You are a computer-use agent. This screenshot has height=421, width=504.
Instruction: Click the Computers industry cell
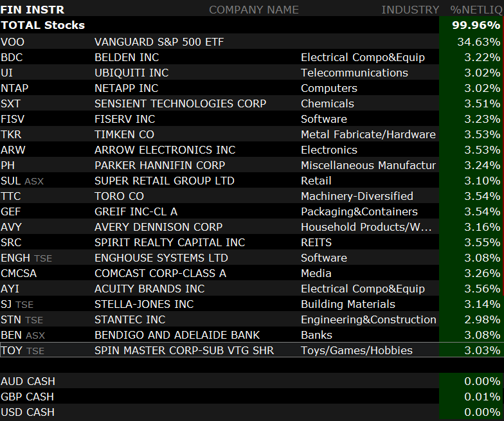(x=329, y=88)
